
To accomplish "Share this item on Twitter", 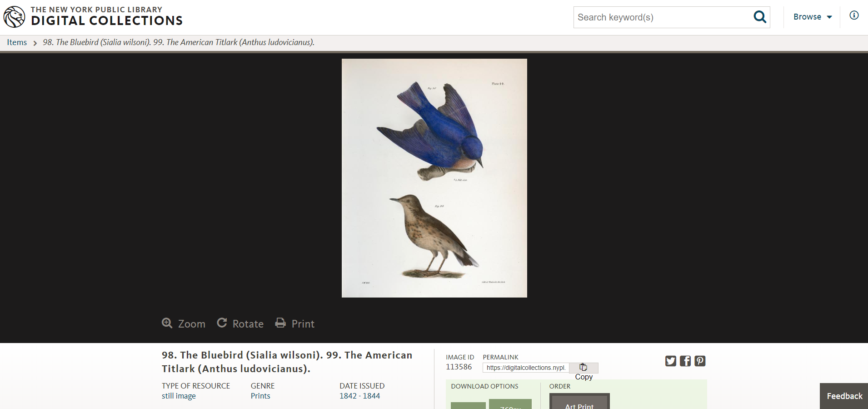I will click(671, 361).
